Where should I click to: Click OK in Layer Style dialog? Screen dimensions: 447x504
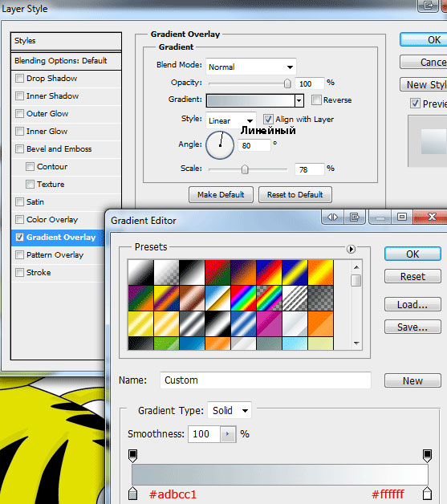pos(425,39)
